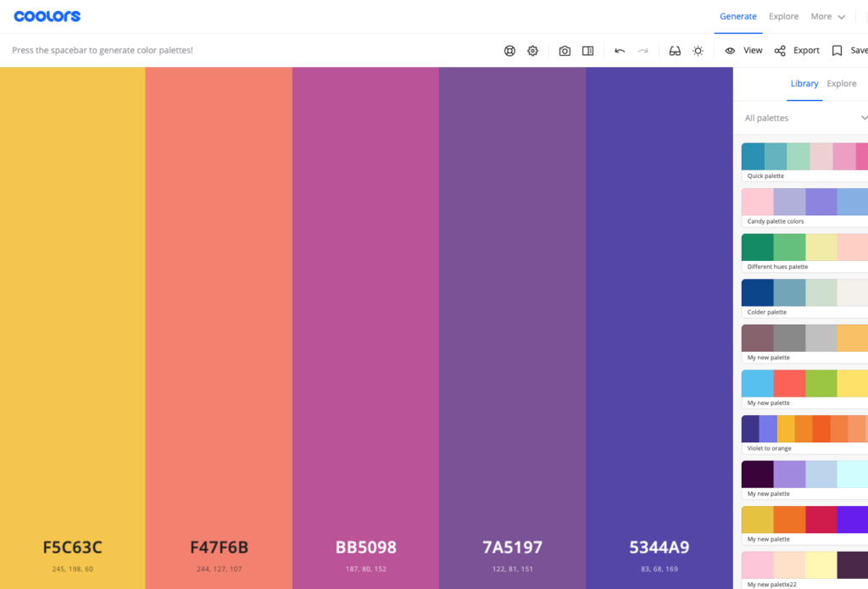Image resolution: width=868 pixels, height=589 pixels.
Task: Open the color blindness simulator glasses icon
Action: [674, 51]
